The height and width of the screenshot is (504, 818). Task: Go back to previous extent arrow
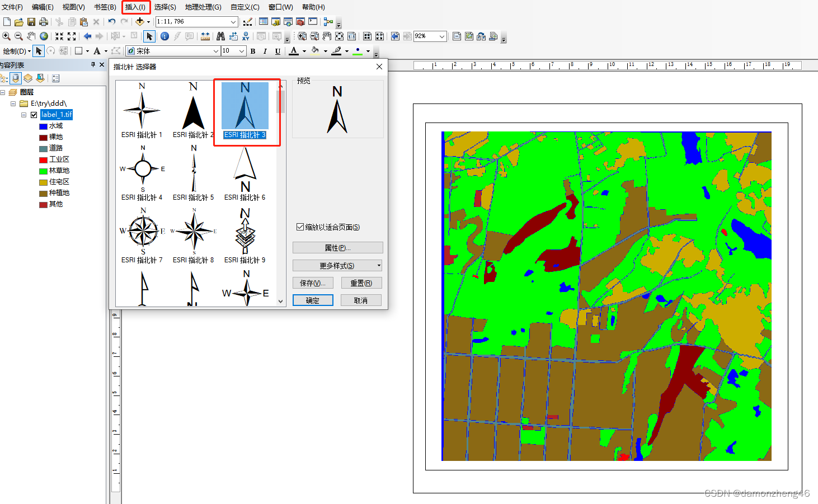coord(87,36)
